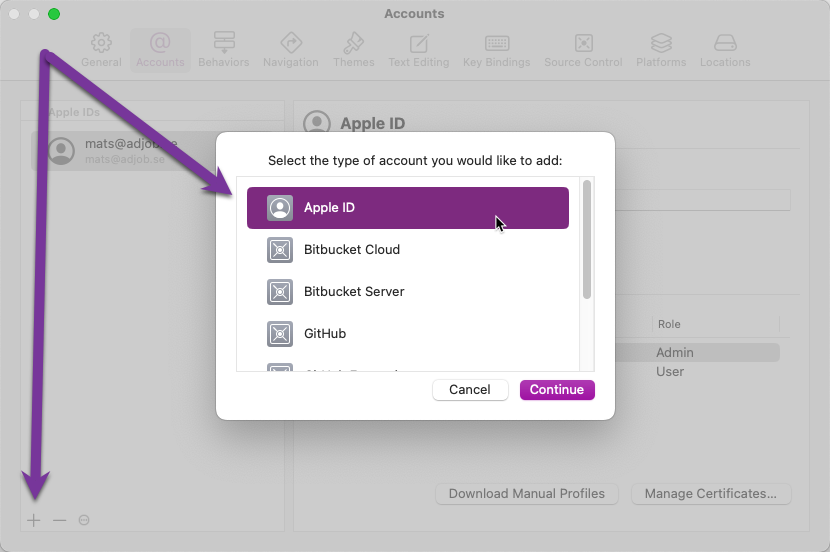830x552 pixels.
Task: Open the more actions ellipsis button
Action: (84, 520)
